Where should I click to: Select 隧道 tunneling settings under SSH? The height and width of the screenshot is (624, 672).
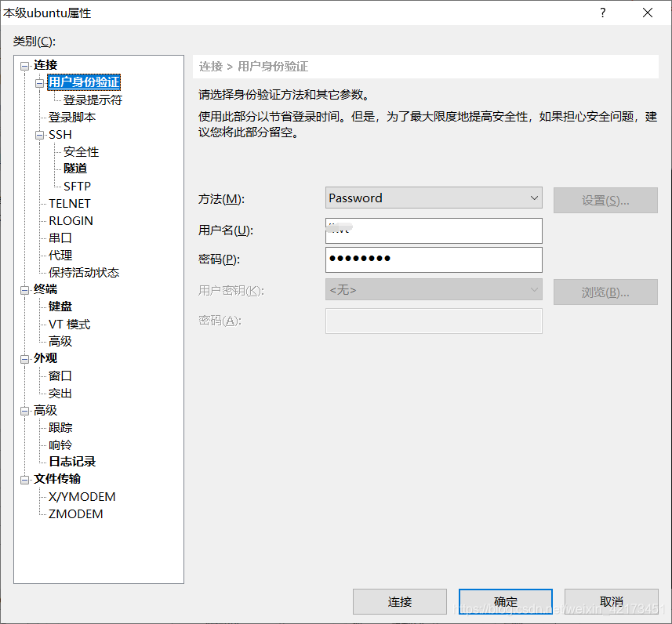[x=74, y=169]
